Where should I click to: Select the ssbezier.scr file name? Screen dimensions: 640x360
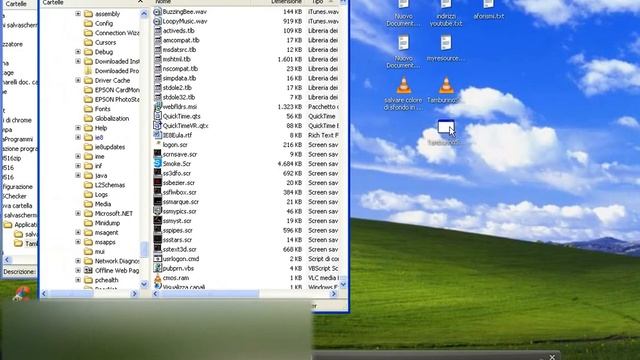pos(178,183)
